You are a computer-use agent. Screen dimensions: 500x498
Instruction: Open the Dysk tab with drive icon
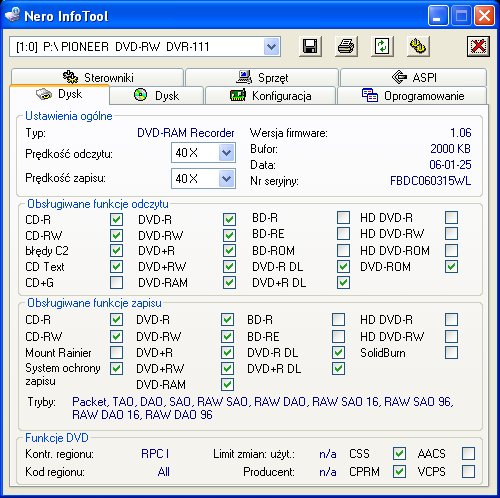pos(59,94)
